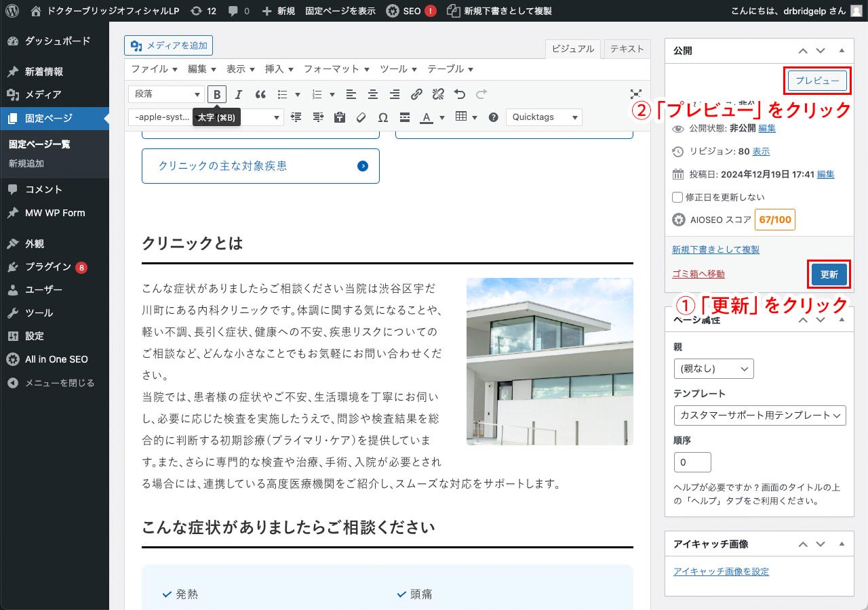Redo the last edit

[481, 94]
